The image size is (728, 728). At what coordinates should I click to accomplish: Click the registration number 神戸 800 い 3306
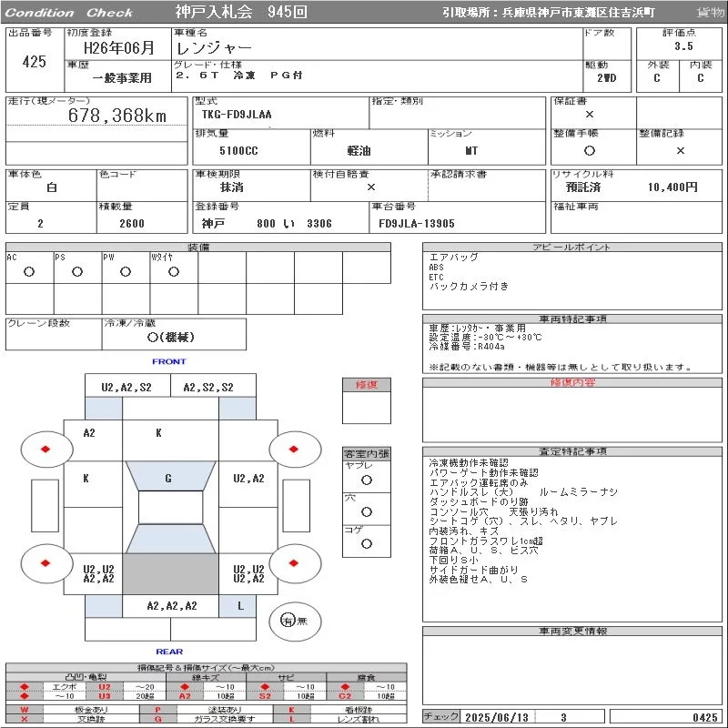coord(267,223)
